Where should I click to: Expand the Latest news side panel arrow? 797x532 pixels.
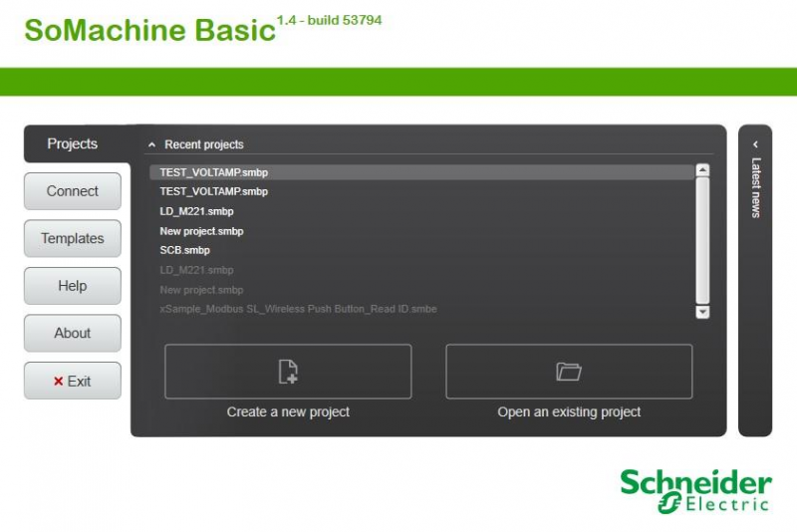[x=755, y=144]
